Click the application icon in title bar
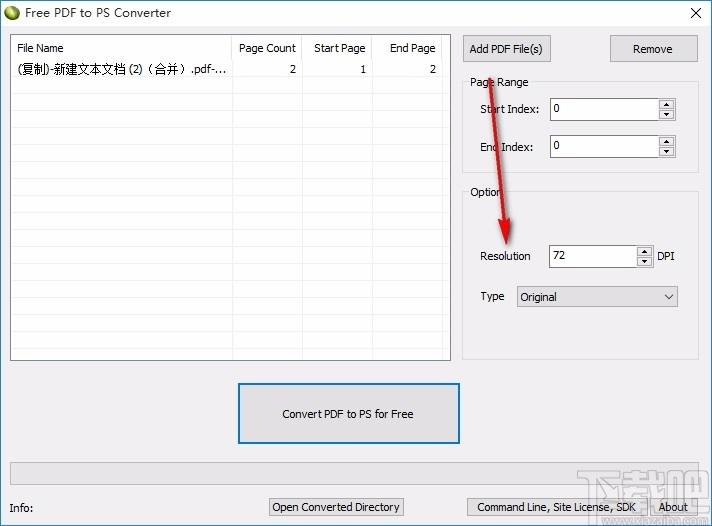 click(x=12, y=13)
